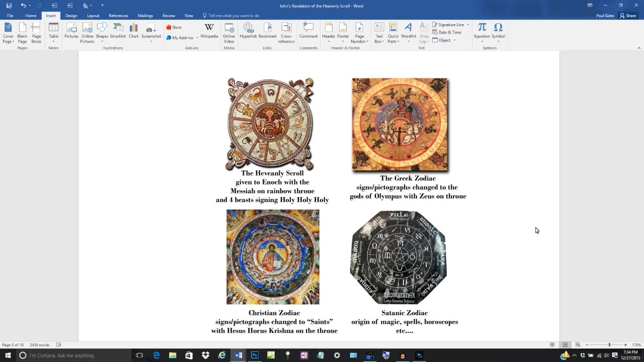
Task: Insert a Hyperlink
Action: pyautogui.click(x=248, y=31)
